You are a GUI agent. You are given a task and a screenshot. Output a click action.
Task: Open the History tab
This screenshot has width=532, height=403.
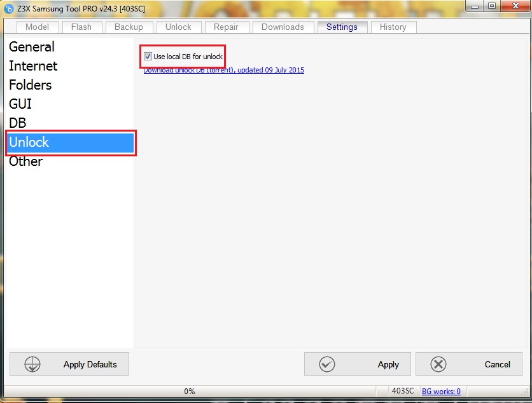tap(393, 27)
